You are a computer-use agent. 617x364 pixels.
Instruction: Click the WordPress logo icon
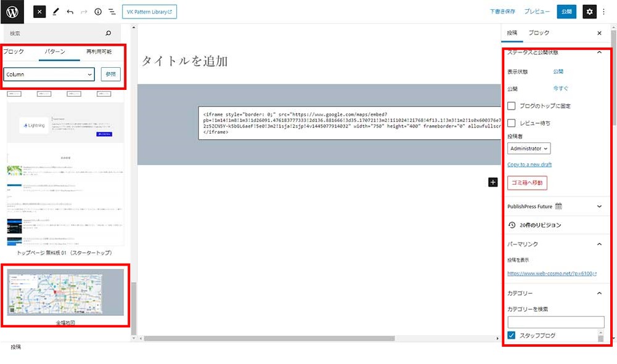click(x=12, y=12)
